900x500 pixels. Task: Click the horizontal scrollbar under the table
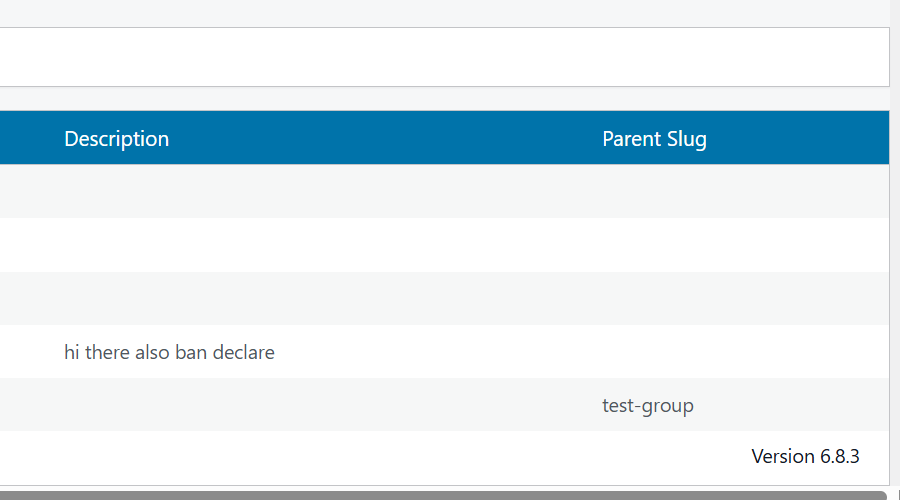click(x=443, y=495)
